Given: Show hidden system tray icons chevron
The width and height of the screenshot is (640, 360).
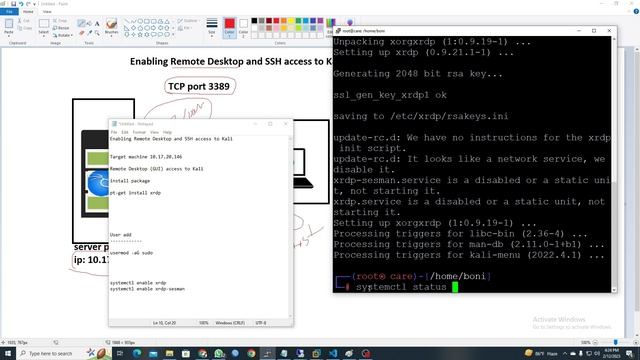Looking at the screenshot, I should coord(565,353).
